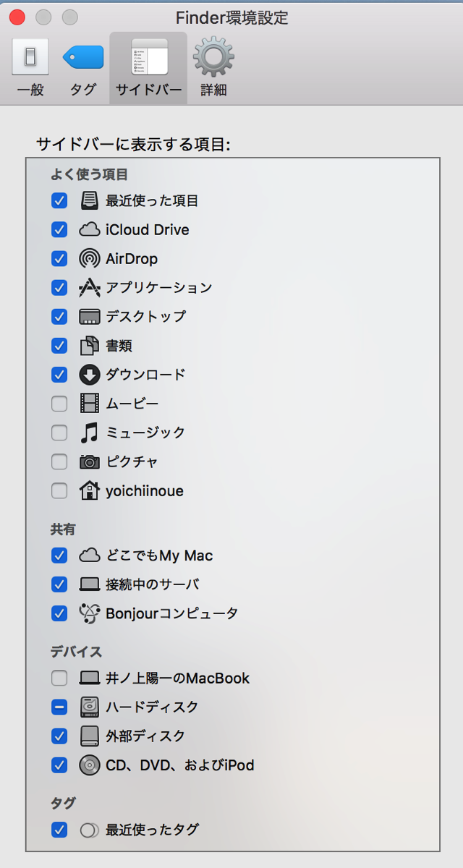Click the 最近使った項目 drawer icon
The width and height of the screenshot is (463, 868).
click(x=89, y=200)
